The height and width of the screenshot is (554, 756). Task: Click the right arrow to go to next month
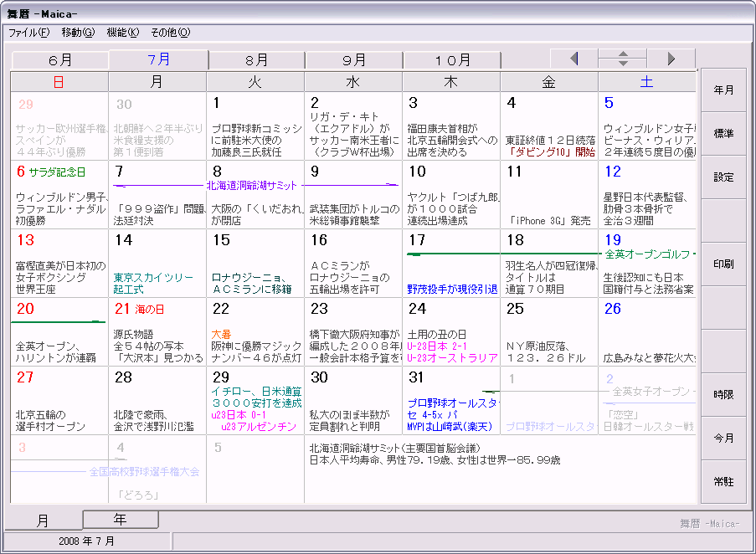click(671, 59)
